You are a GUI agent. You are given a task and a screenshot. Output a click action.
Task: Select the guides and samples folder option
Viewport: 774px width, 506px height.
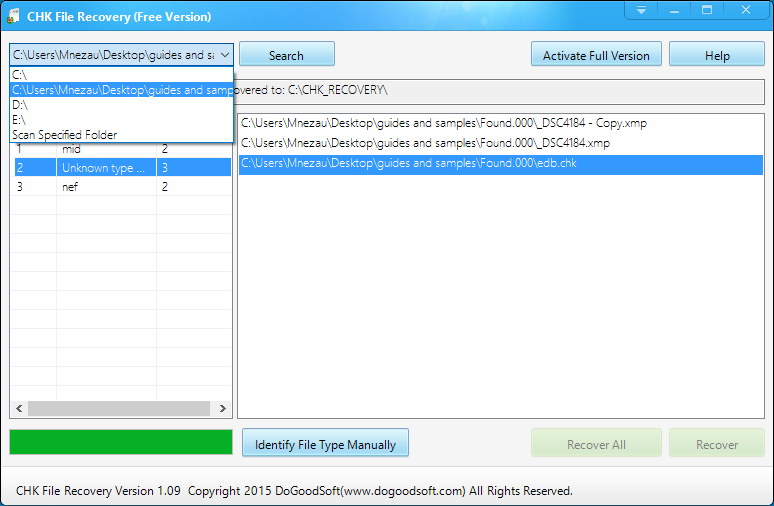pos(121,90)
